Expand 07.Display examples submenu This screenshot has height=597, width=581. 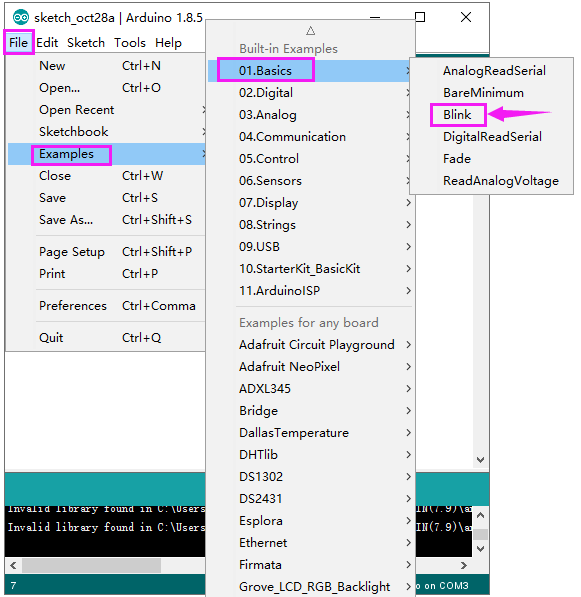310,203
